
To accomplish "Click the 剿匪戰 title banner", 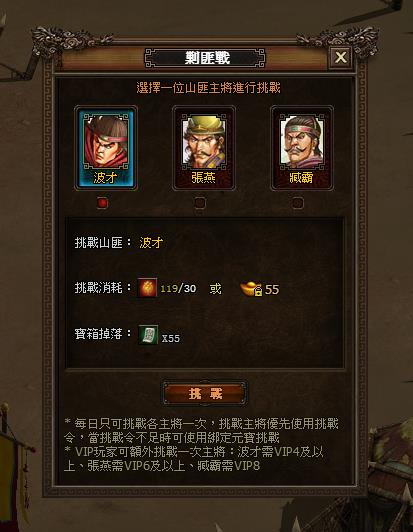I will 205,58.
